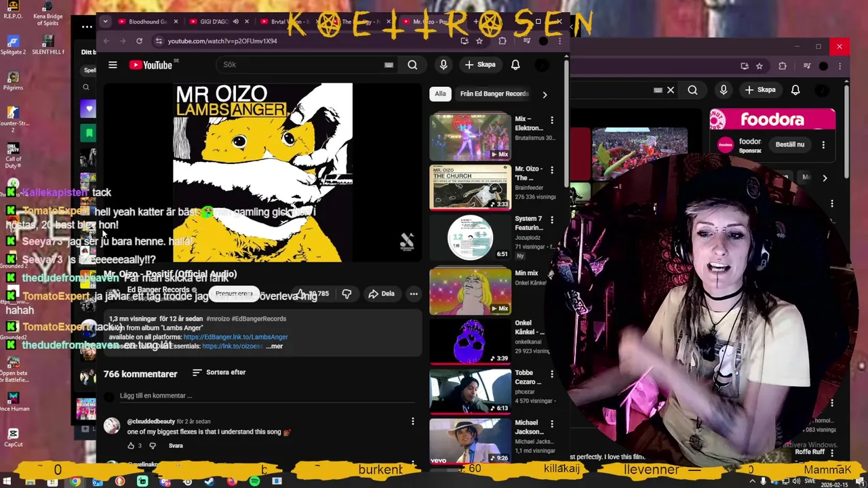Click the search magnifier in front YouTube window

click(412, 64)
